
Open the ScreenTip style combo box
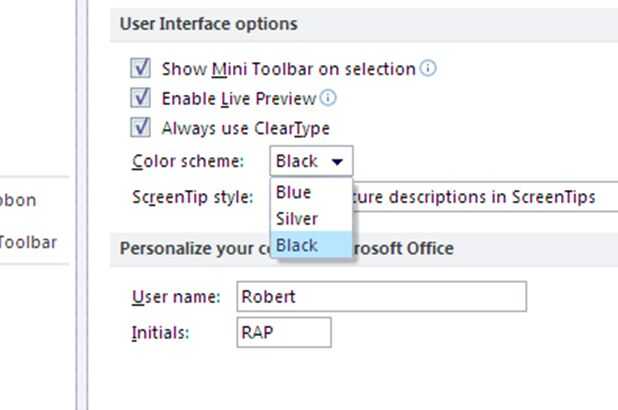[x=480, y=197]
